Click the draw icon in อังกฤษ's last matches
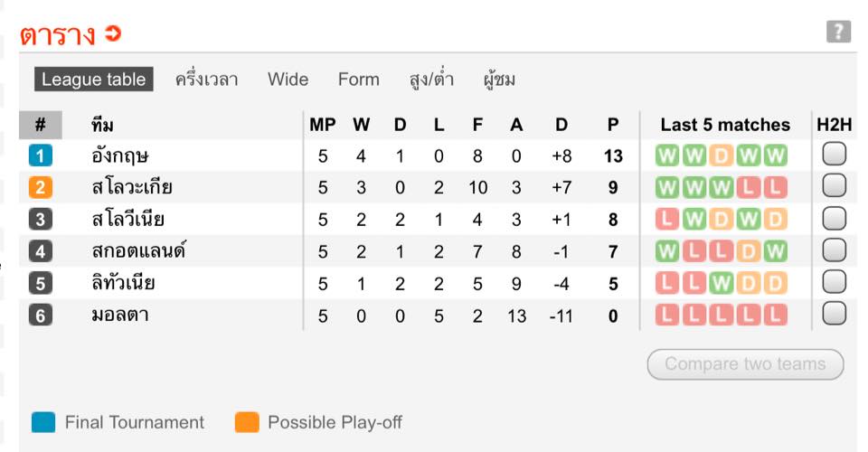The width and height of the screenshot is (868, 452). point(721,156)
